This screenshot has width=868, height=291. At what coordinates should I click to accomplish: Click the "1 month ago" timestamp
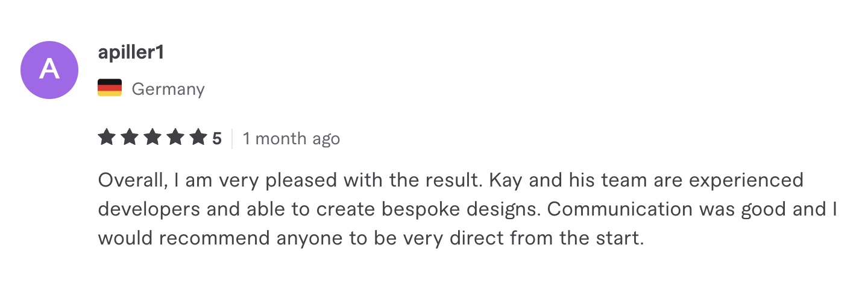point(291,139)
